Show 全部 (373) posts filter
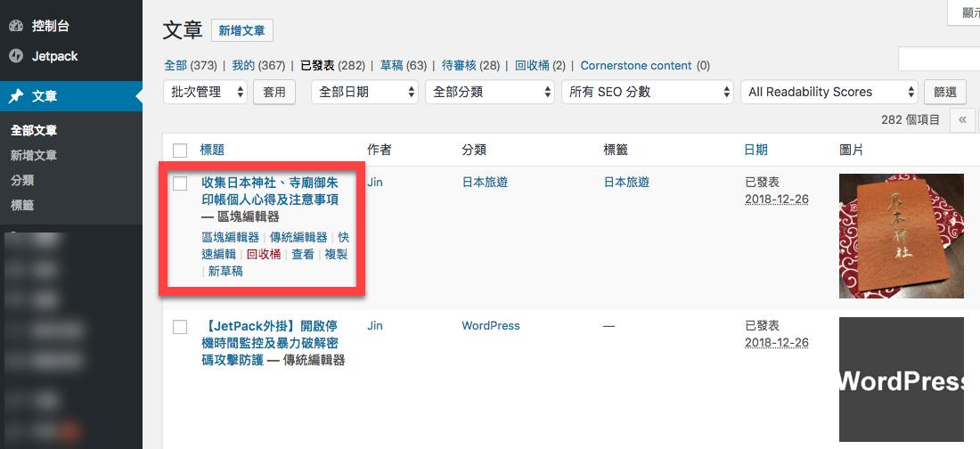This screenshot has width=980, height=449. [190, 65]
